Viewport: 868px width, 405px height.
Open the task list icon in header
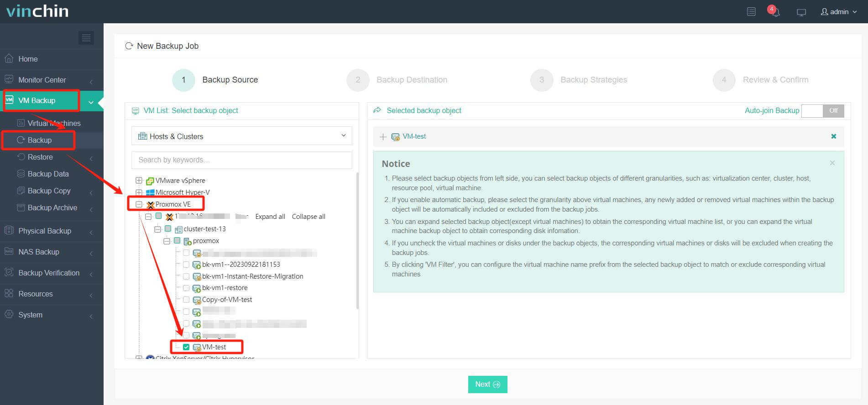click(x=751, y=12)
